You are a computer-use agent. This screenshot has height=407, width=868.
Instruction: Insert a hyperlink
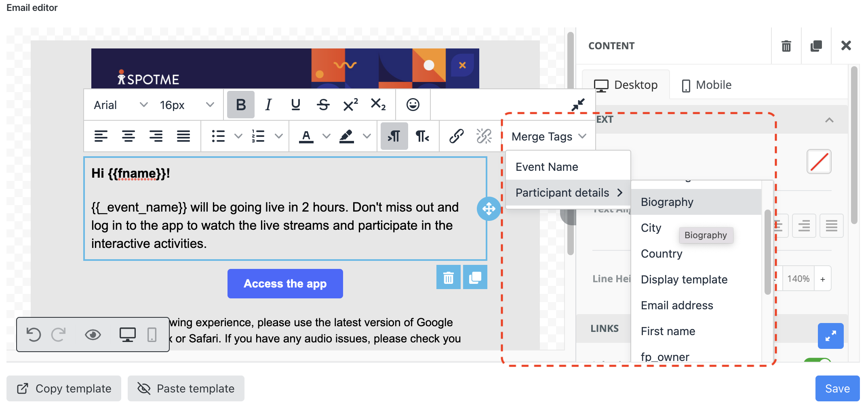(457, 136)
